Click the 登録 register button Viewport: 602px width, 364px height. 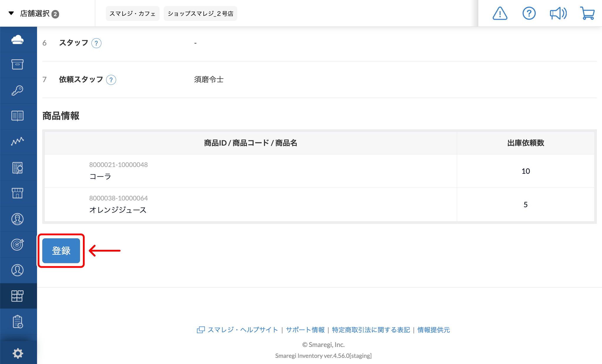coord(61,251)
